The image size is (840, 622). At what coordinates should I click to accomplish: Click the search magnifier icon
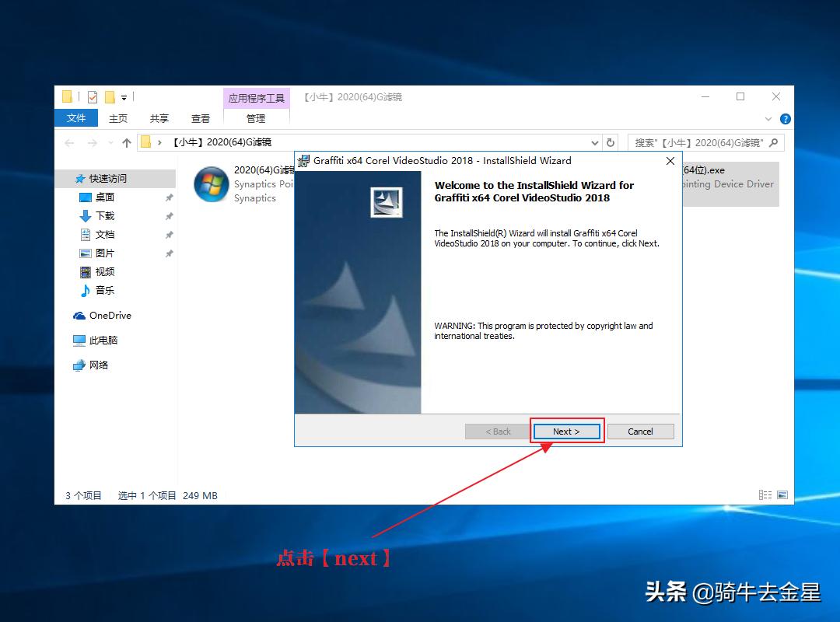pyautogui.click(x=774, y=142)
